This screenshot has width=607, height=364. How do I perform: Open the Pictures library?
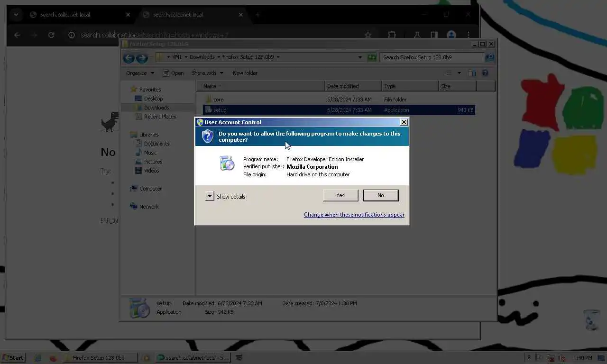[x=148, y=162]
